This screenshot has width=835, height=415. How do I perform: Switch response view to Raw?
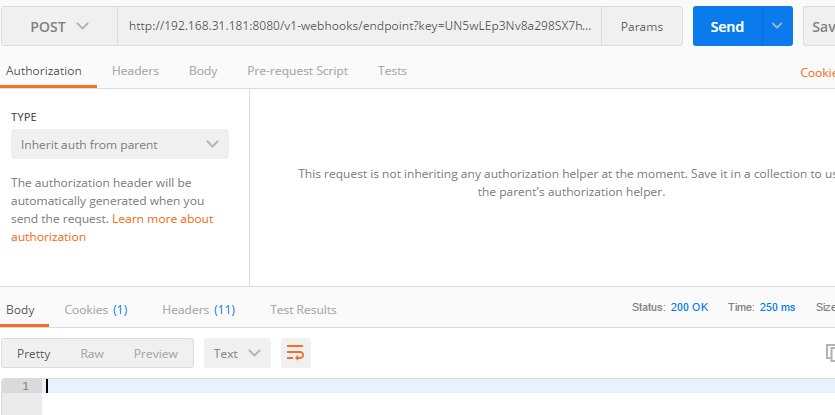click(92, 353)
